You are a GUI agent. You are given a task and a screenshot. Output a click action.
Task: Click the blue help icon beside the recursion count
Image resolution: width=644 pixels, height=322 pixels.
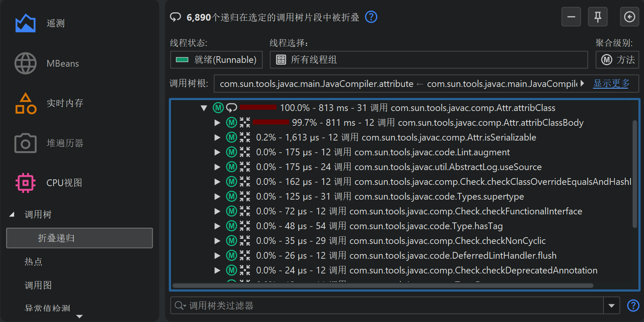pyautogui.click(x=371, y=17)
